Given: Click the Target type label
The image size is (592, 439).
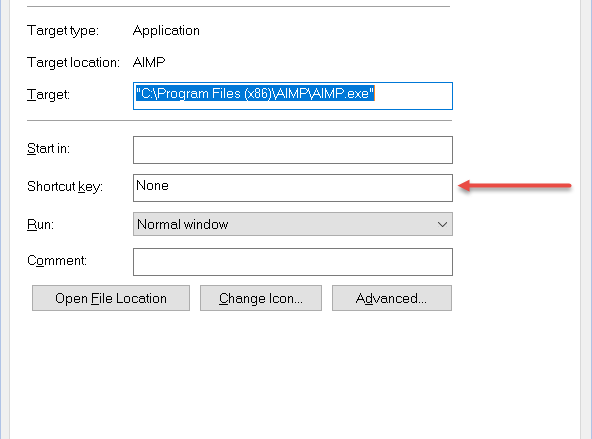Looking at the screenshot, I should click(63, 31).
